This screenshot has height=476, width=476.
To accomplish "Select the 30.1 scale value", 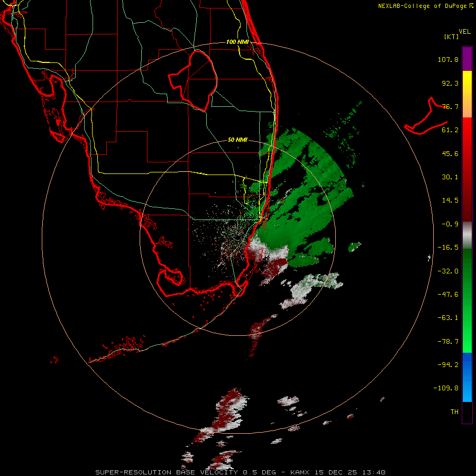I will tap(450, 177).
